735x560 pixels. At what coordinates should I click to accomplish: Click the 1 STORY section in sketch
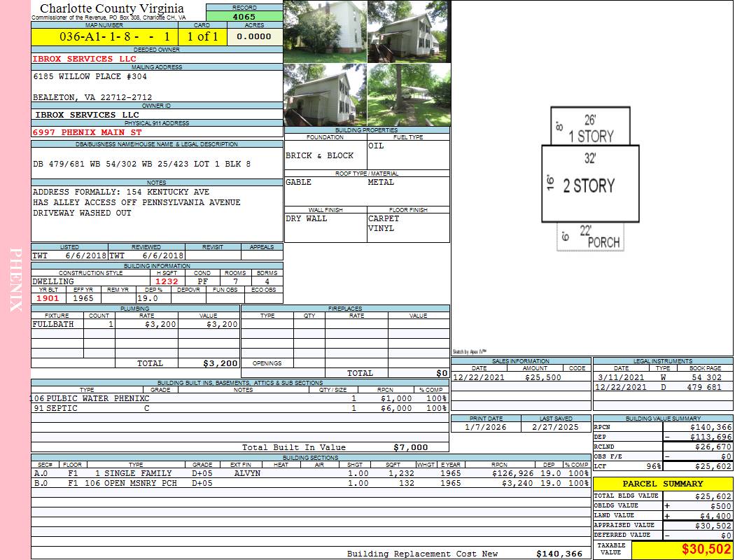point(591,136)
